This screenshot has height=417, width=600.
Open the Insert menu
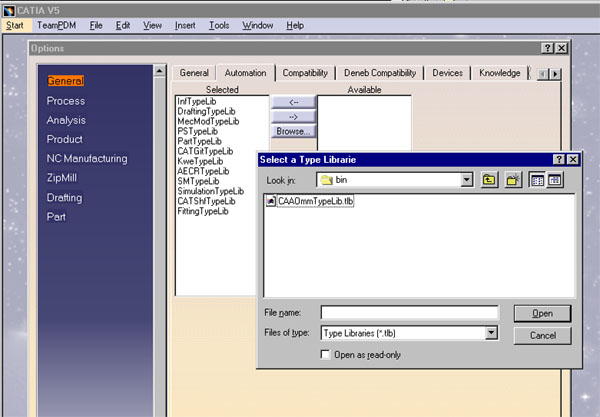185,25
